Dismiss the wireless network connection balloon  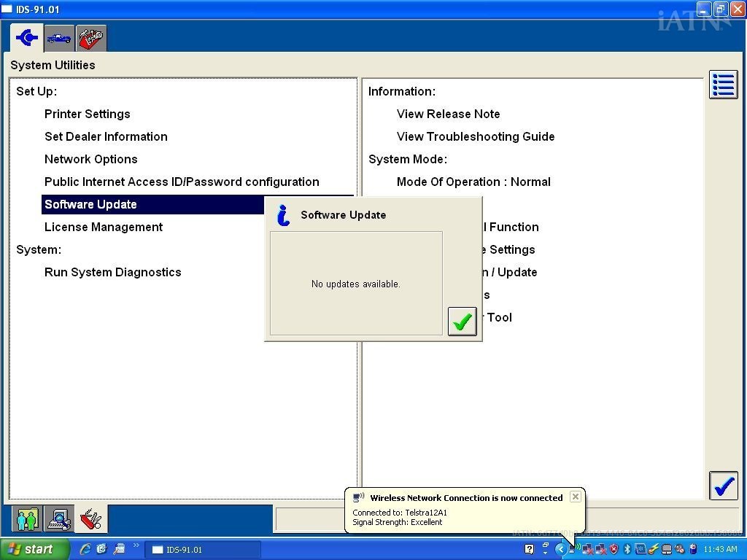576,497
